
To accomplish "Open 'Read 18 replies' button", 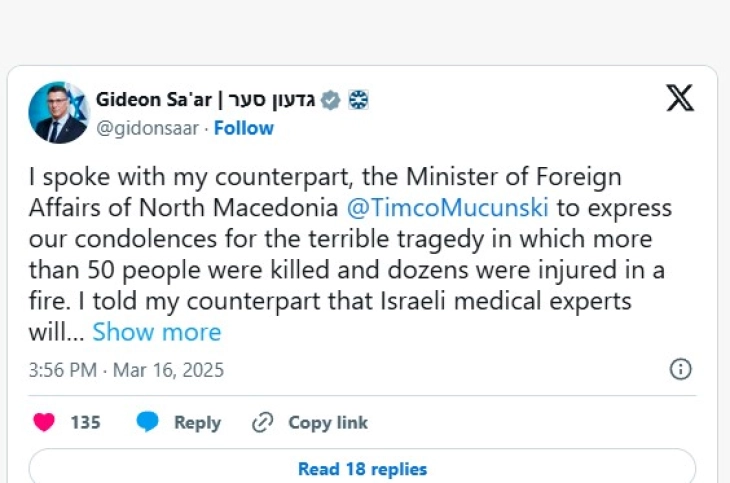I will (x=362, y=468).
